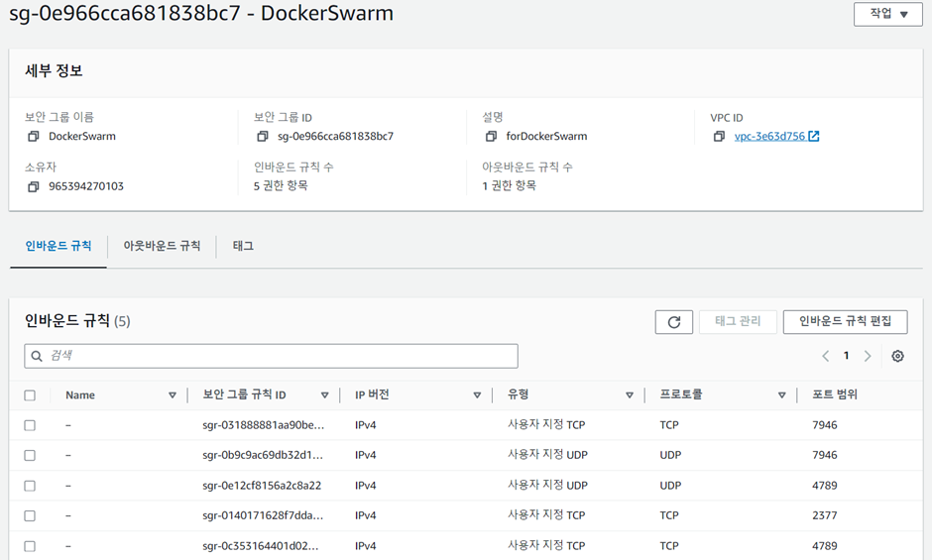Open vpc-3e63d756 link

(769, 136)
